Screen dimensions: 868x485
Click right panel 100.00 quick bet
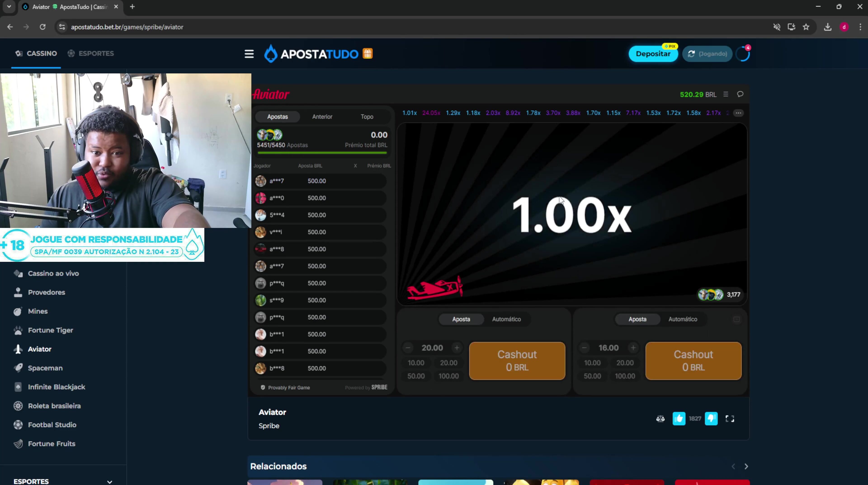click(x=625, y=376)
